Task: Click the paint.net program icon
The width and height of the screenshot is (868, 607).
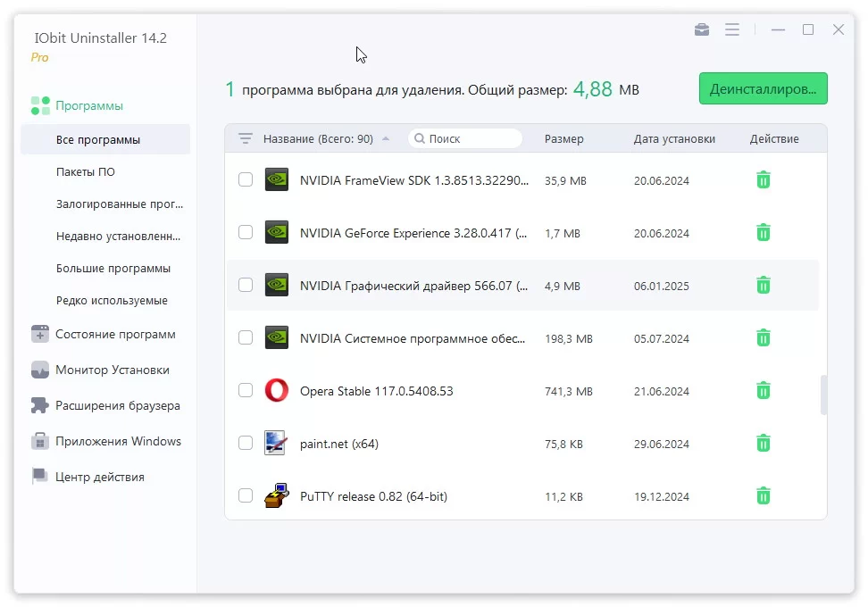Action: tap(276, 443)
